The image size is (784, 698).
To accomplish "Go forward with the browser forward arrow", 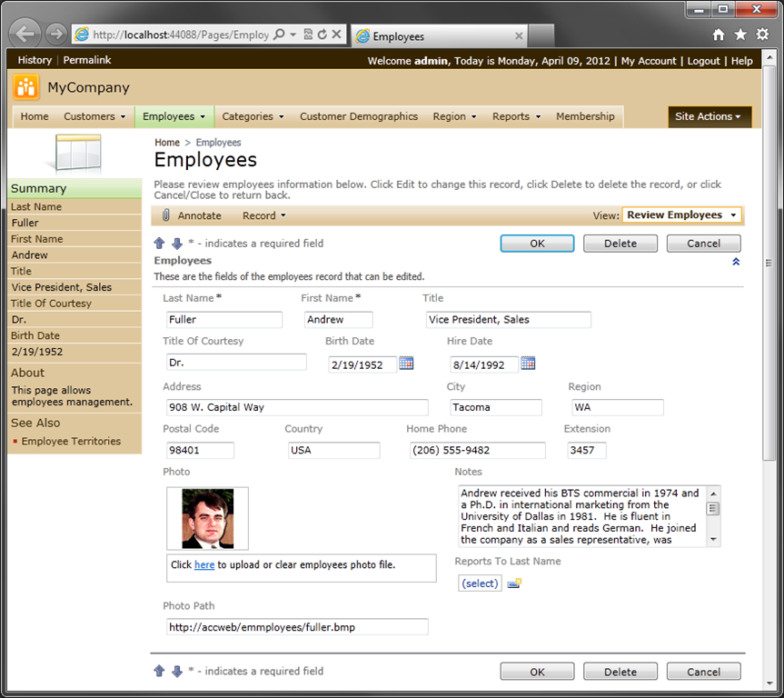I will 56,34.
